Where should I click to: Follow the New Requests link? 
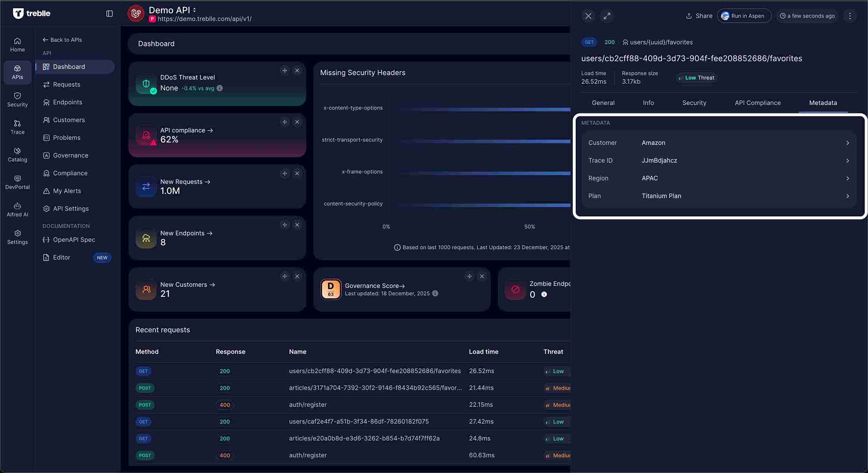[x=186, y=181]
